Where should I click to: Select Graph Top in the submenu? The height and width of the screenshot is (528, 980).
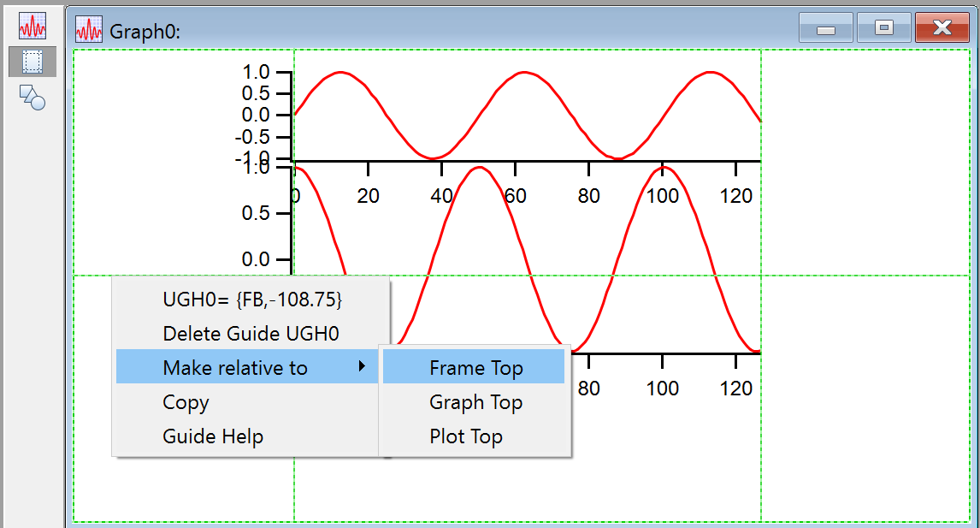[476, 402]
